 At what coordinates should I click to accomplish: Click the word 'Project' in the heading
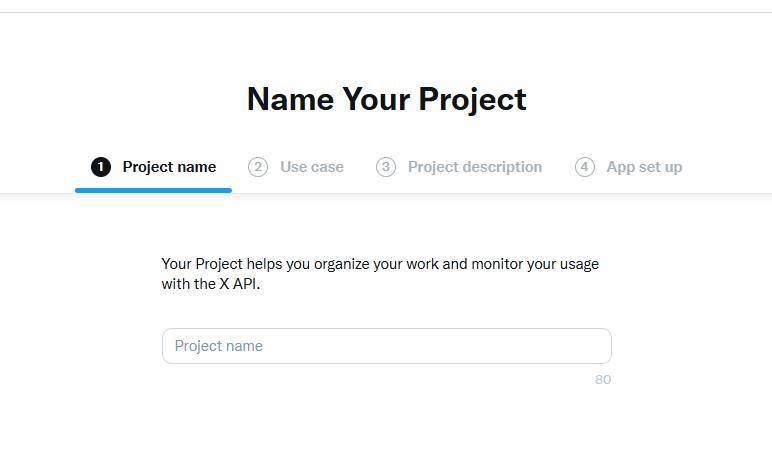click(x=472, y=99)
